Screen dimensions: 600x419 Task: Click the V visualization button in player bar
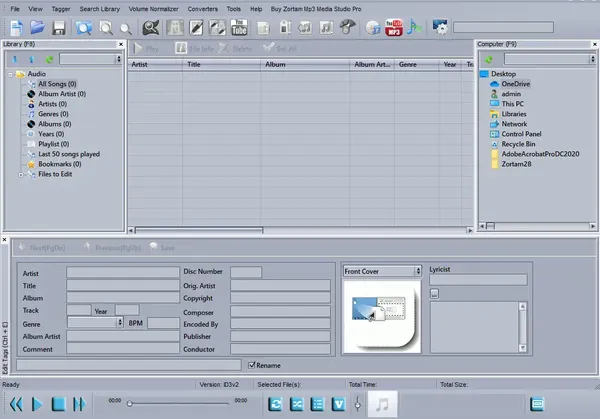(x=339, y=404)
